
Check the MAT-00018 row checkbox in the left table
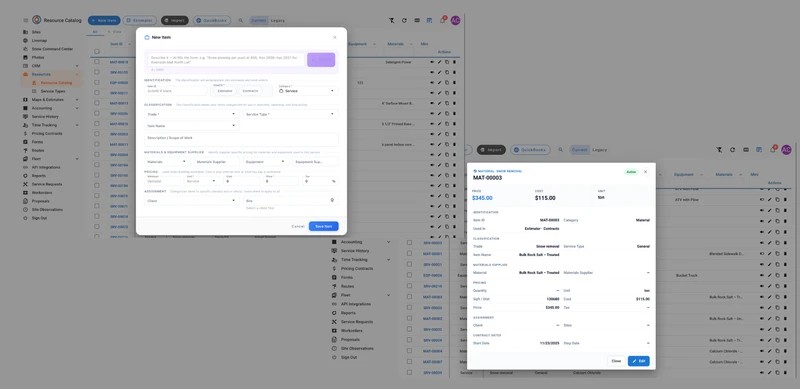click(97, 62)
